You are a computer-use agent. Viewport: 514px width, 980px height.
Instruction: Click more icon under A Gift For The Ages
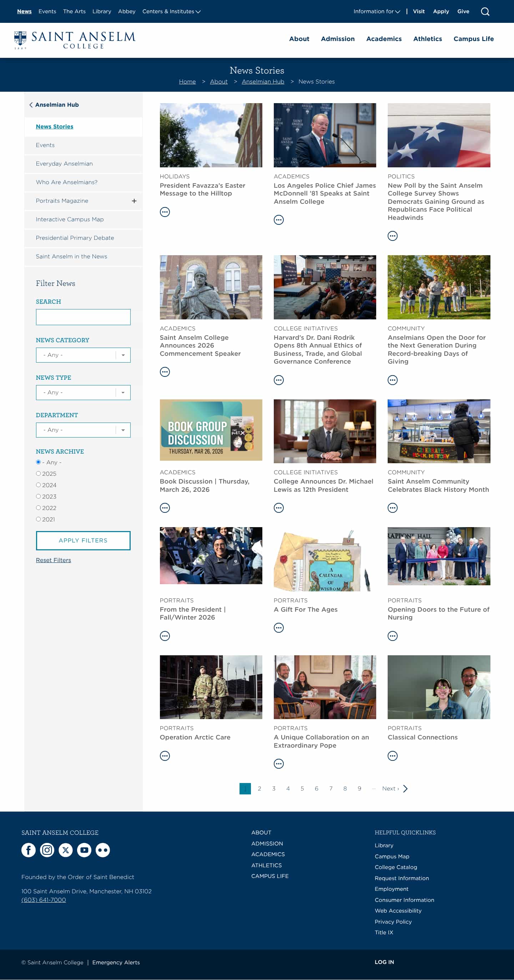tap(279, 628)
